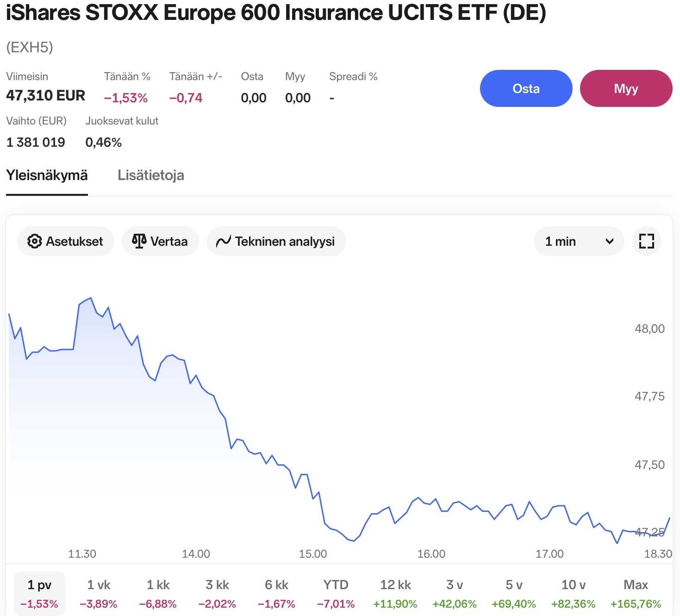The height and width of the screenshot is (616, 680).
Task: View the 10 v performance range
Action: tap(573, 594)
